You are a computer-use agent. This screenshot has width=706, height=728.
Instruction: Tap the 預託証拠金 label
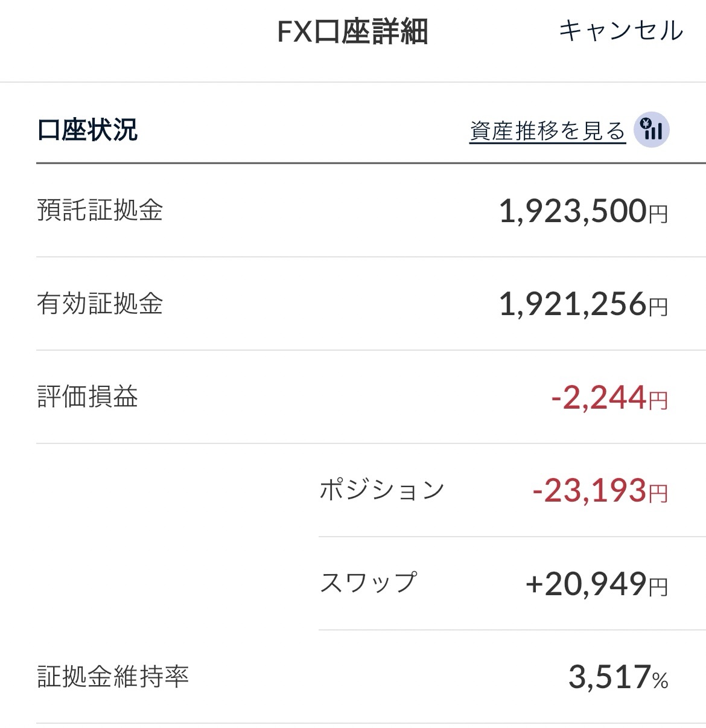click(100, 211)
